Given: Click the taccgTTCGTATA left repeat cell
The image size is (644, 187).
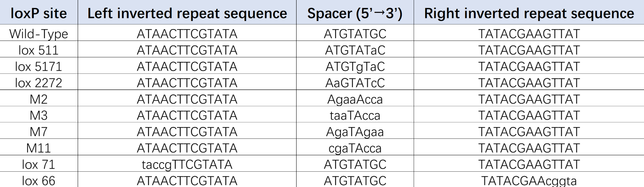Looking at the screenshot, I should click(187, 164).
